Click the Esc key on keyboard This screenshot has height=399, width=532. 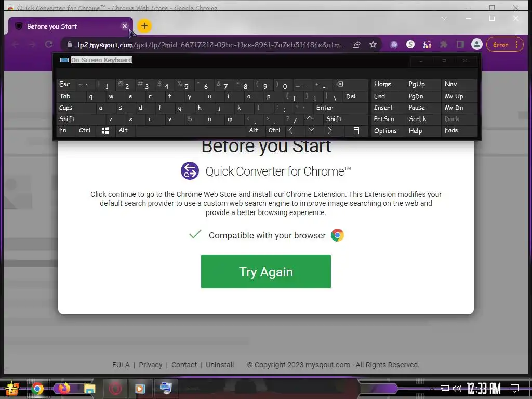point(66,84)
